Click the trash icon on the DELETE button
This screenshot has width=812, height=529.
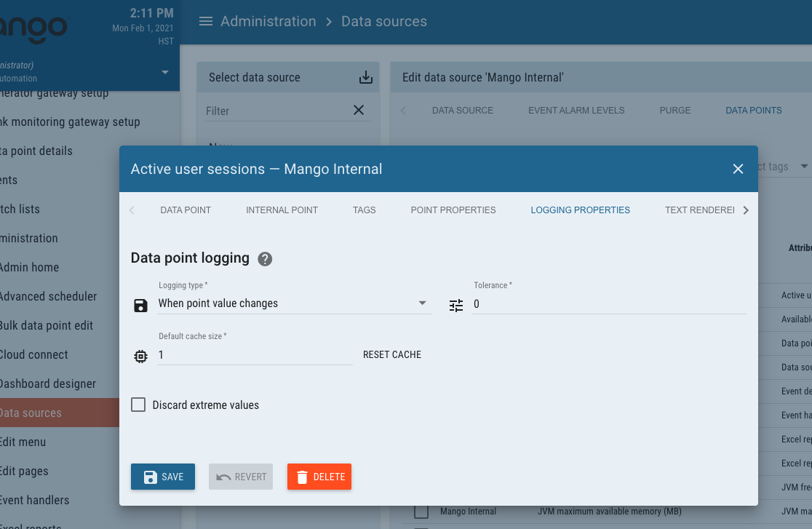pyautogui.click(x=302, y=477)
